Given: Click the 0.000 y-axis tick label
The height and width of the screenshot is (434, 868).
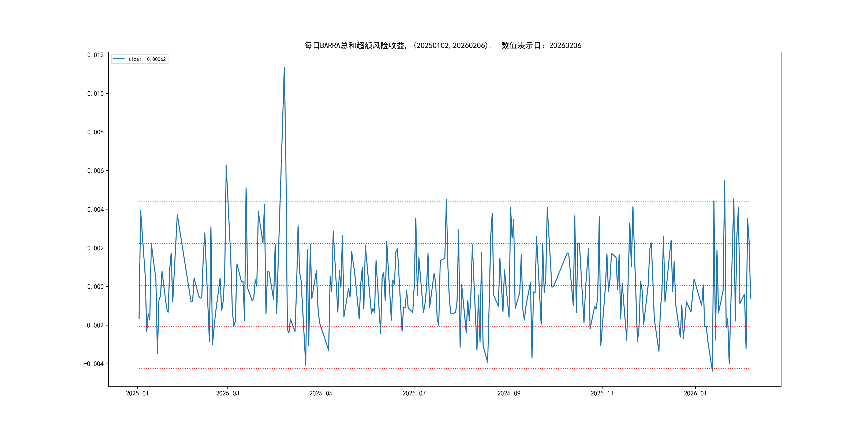Looking at the screenshot, I should (x=95, y=287).
